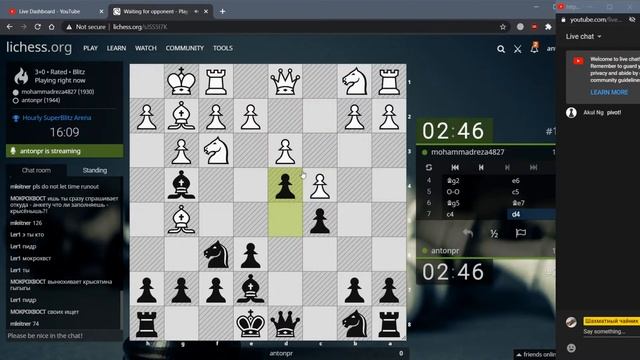Step back one move
This screenshot has height=360, width=640.
[481, 167]
